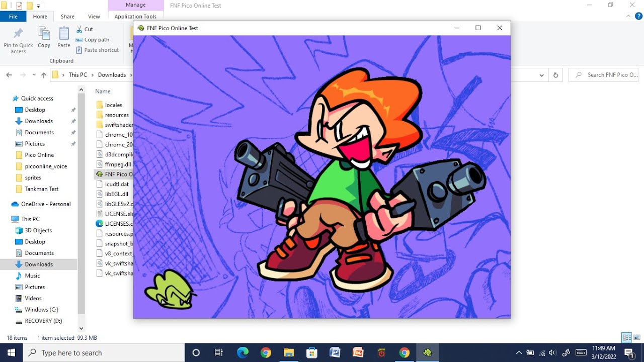Click the Copy icon in Clipboard group
644x362 pixels.
pyautogui.click(x=44, y=34)
